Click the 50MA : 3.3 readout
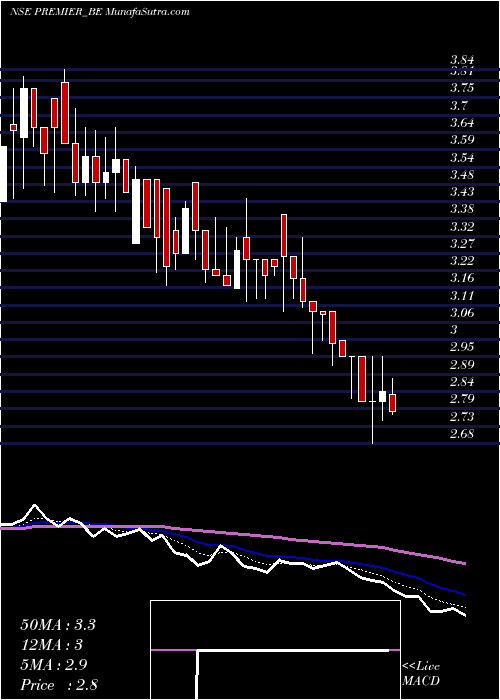Viewport: 500px width, 700px height. click(x=58, y=625)
